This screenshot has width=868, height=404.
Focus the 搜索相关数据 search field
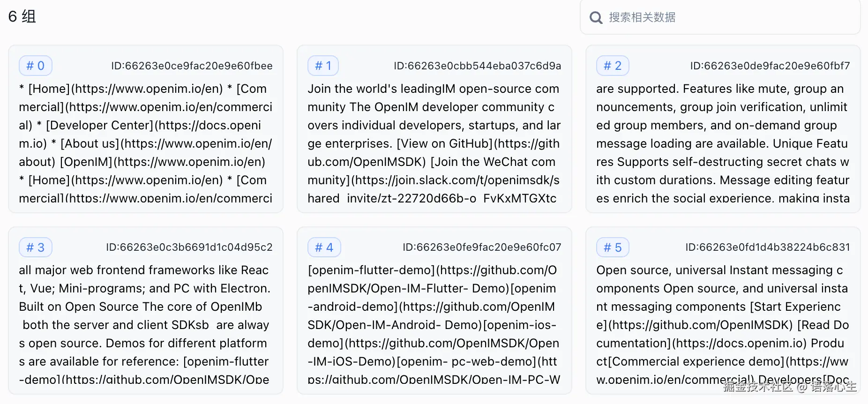pyautogui.click(x=720, y=17)
